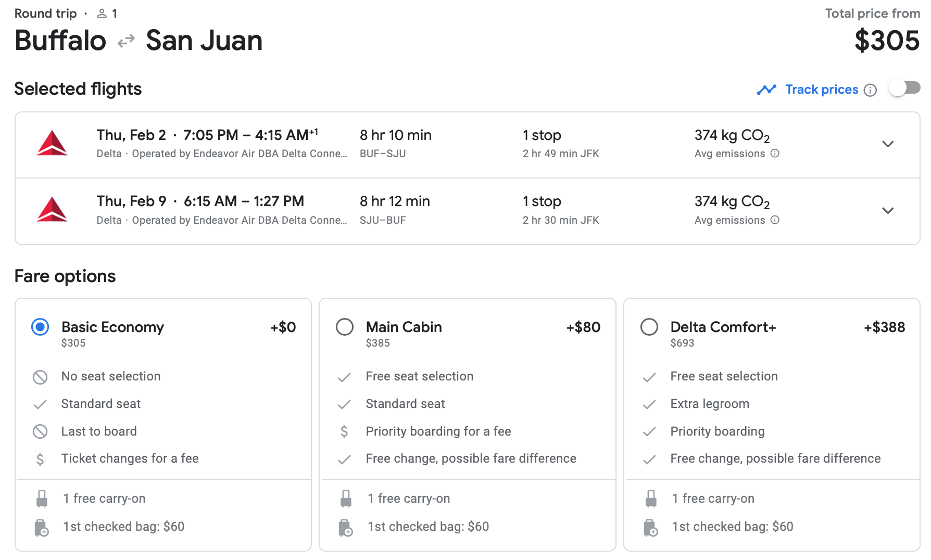Click the +$388 Comfort+ price difference
Screen dimensions: 931x560
point(884,327)
